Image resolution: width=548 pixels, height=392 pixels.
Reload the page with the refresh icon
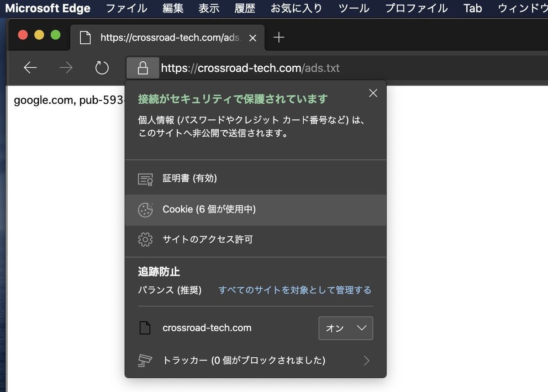tap(102, 68)
